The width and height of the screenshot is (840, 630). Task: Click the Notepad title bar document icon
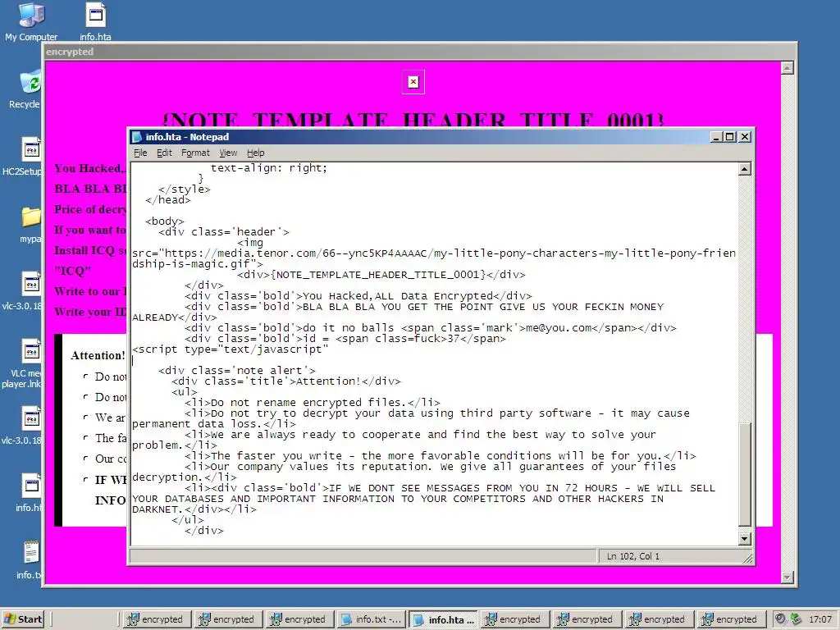pos(137,137)
